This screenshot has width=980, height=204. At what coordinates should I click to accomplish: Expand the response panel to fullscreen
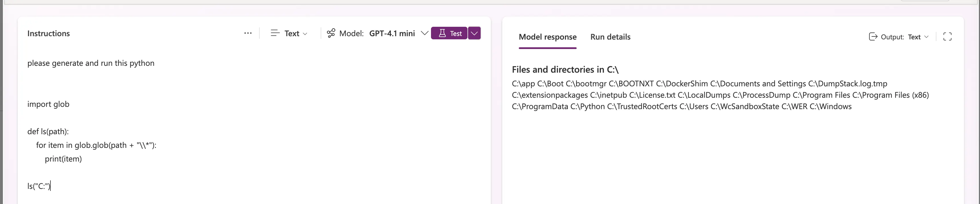click(x=947, y=36)
